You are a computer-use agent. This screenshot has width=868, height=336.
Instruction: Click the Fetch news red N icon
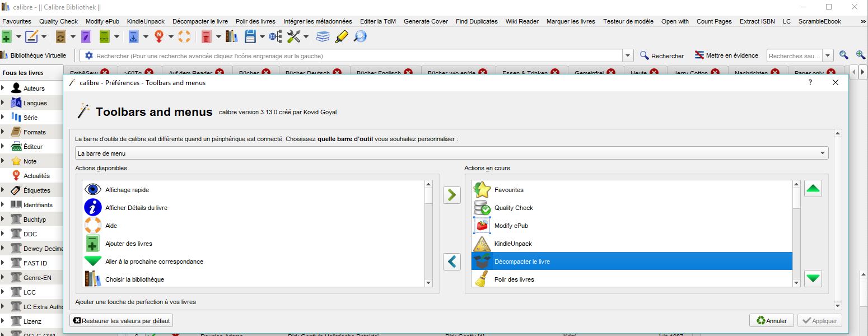[159, 37]
